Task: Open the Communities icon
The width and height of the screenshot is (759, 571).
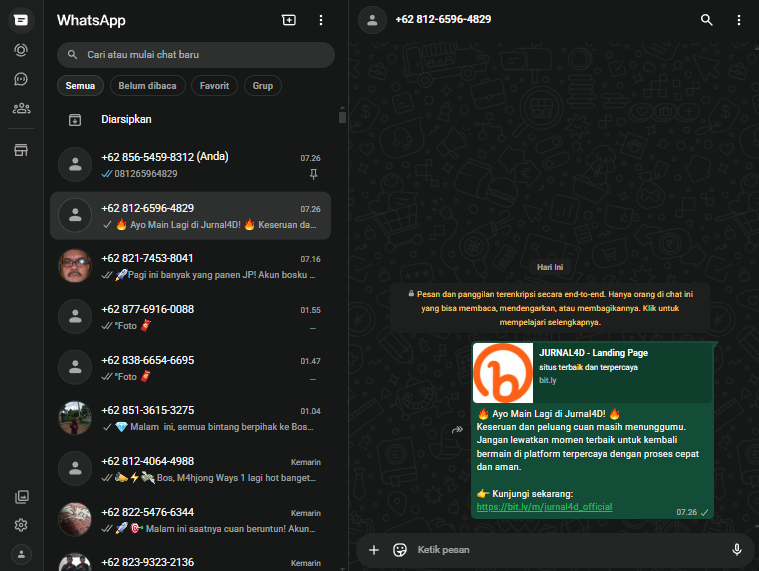Action: click(21, 108)
